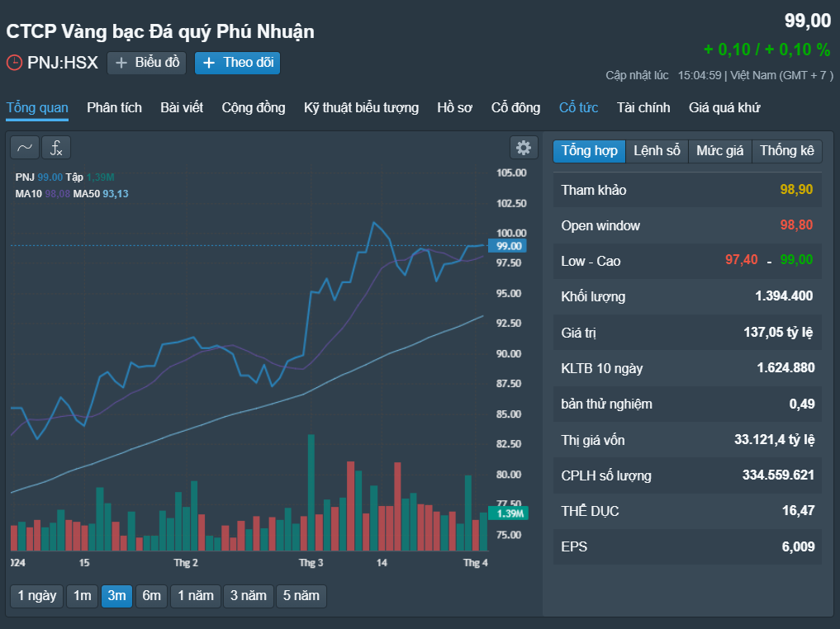Screen dimensions: 840x629
Task: Set chart range to 6m
Action: click(x=152, y=596)
